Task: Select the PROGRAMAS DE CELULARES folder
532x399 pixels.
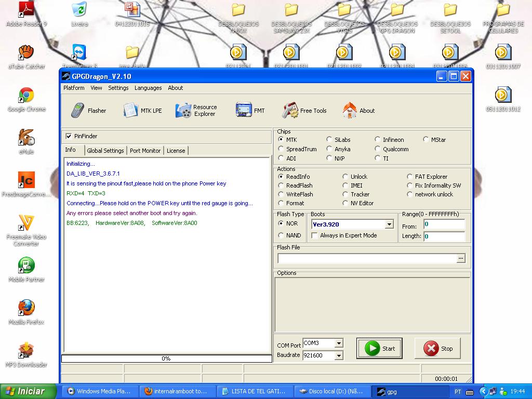Action: point(503,17)
